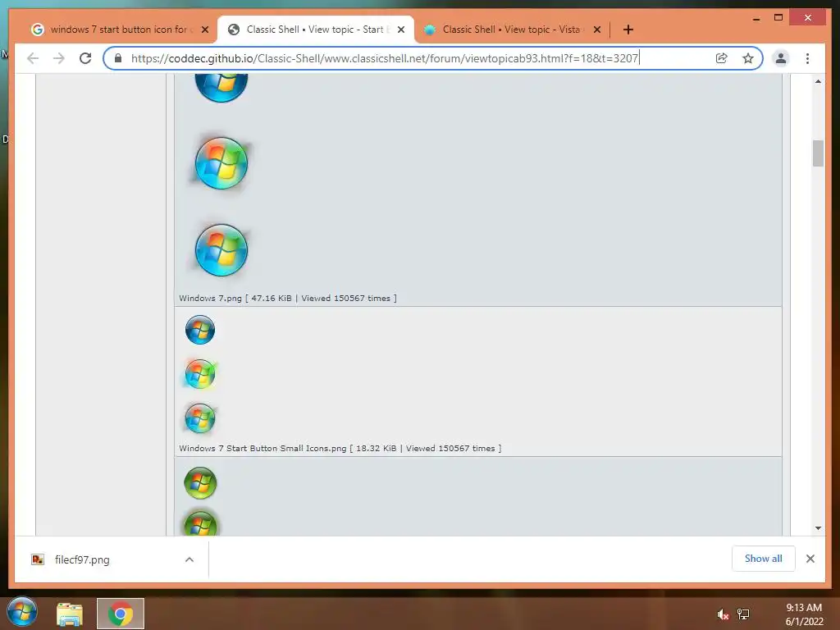Open the Chrome three-dot menu
The image size is (840, 630).
click(x=807, y=58)
